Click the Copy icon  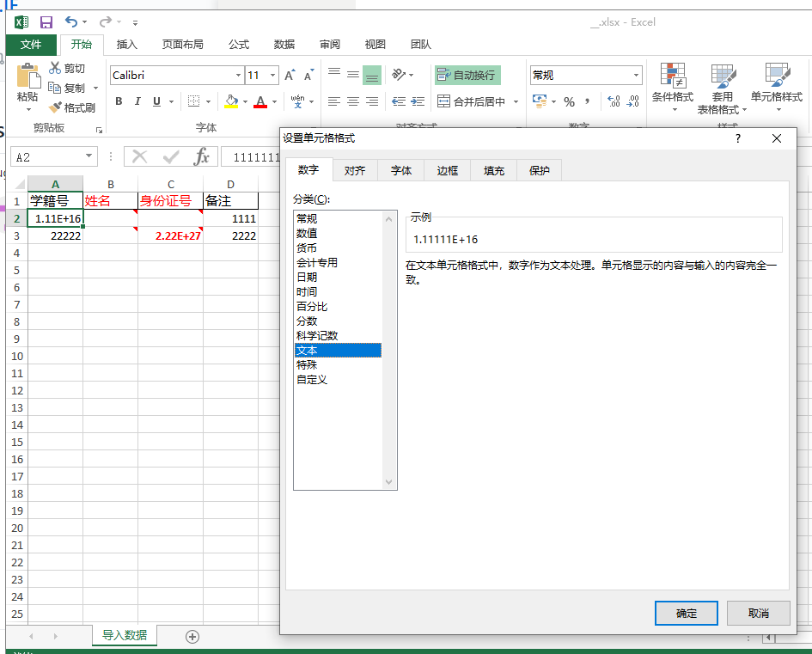coord(54,88)
